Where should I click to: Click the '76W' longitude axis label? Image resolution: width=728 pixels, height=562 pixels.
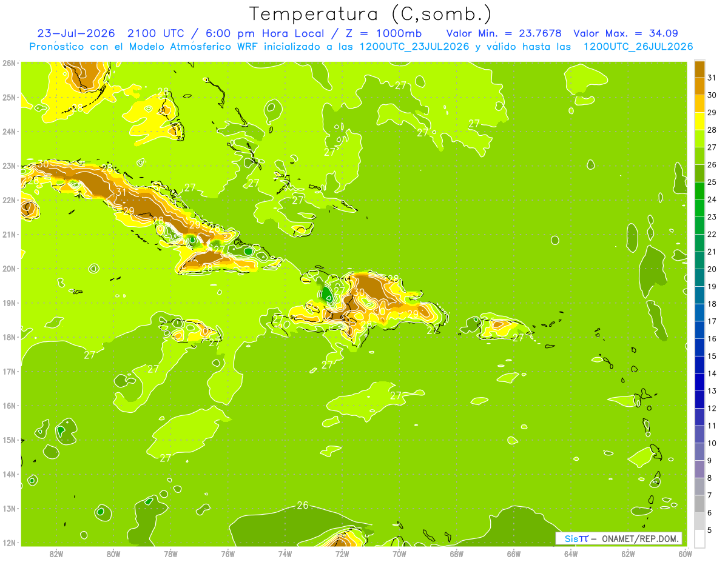click(x=227, y=554)
